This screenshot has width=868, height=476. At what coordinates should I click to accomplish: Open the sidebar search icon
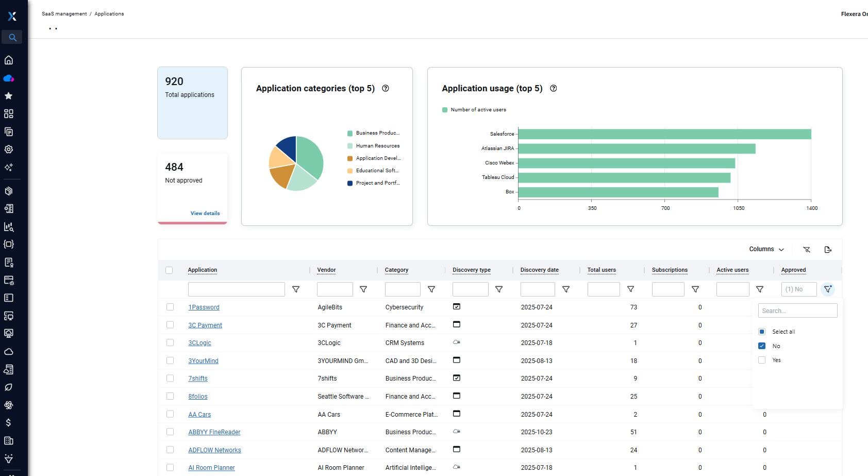click(12, 37)
